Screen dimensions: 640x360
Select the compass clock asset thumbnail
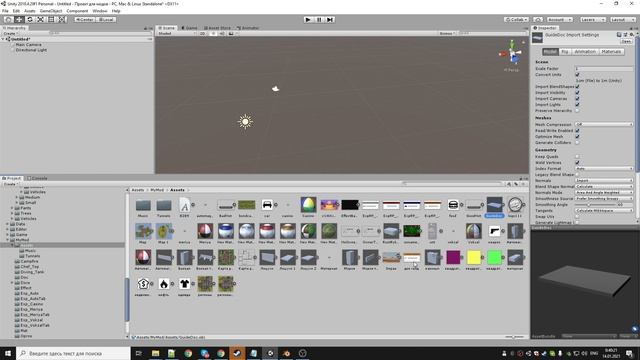coord(515,204)
